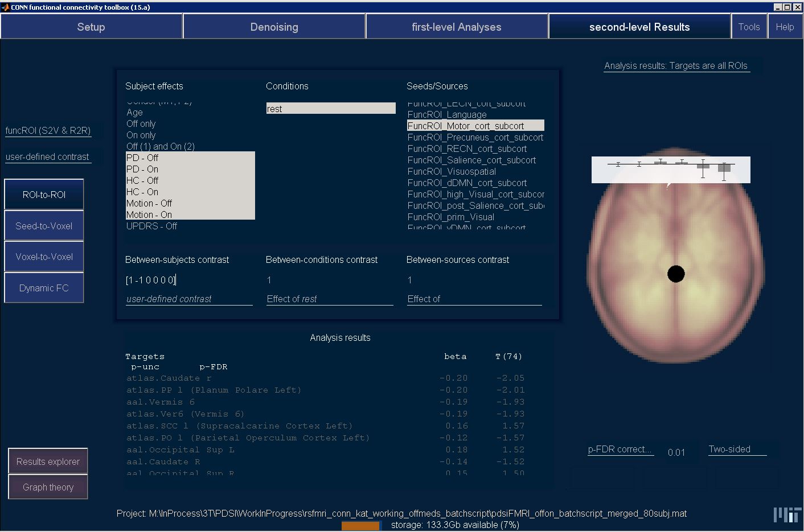This screenshot has height=532, width=804.
Task: Open the Help menu
Action: [x=785, y=27]
